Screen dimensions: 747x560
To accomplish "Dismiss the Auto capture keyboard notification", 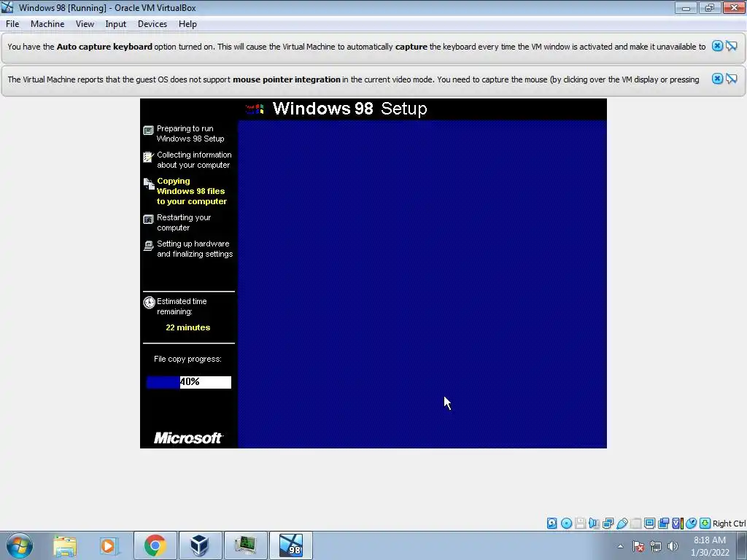I will (x=717, y=46).
